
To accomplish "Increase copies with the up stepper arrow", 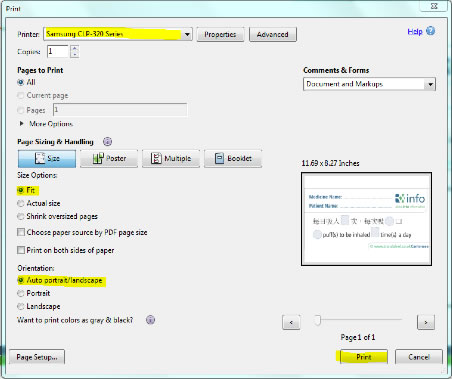I will pos(75,48).
